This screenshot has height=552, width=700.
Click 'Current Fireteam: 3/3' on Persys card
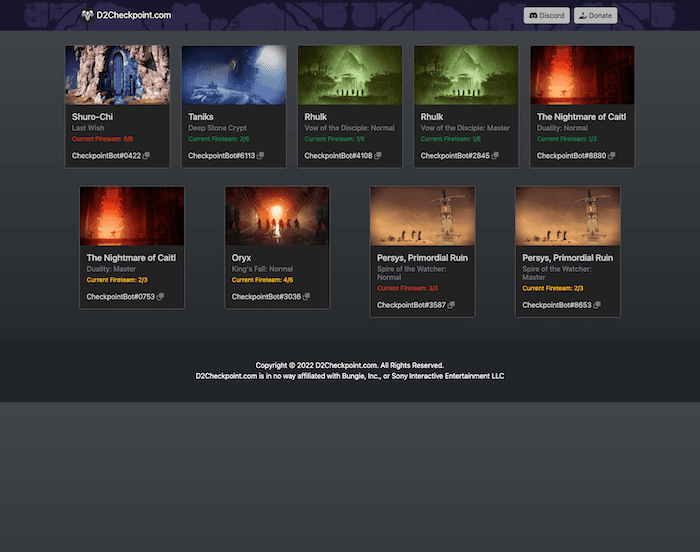[x=408, y=289]
